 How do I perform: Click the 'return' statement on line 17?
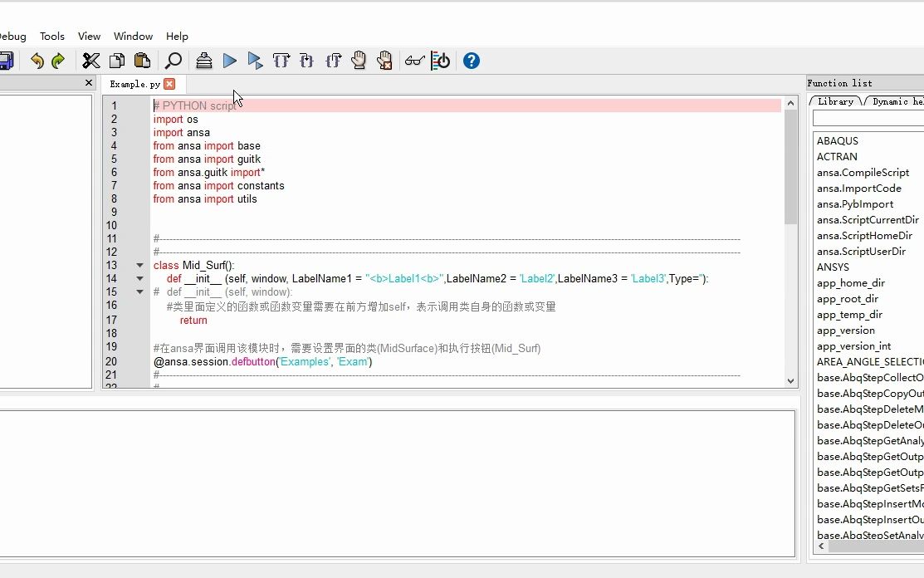[193, 321]
